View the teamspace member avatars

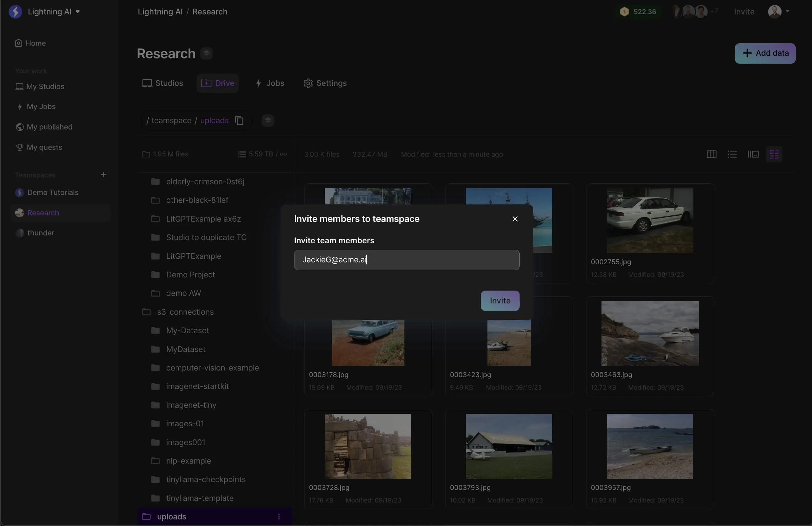coord(695,12)
